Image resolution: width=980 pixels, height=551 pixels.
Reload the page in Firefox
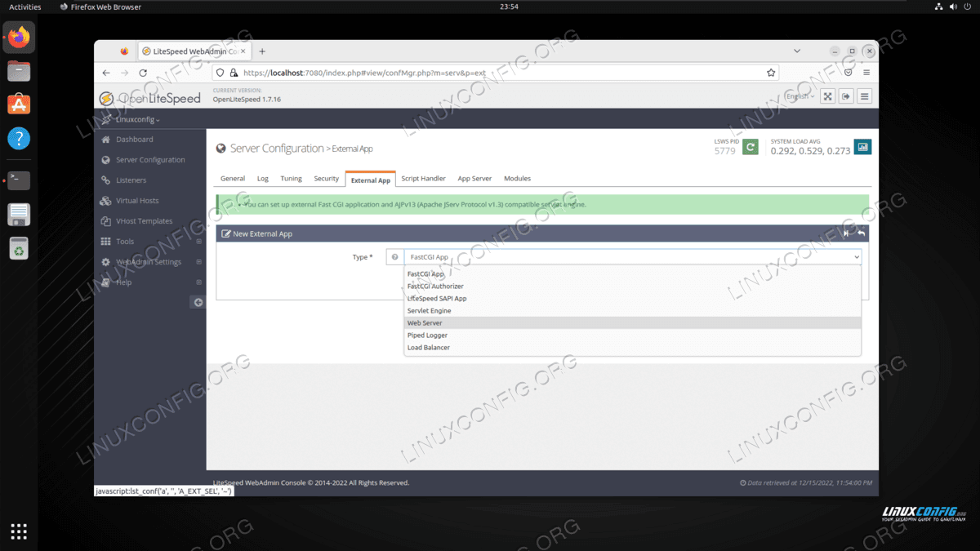pos(143,73)
